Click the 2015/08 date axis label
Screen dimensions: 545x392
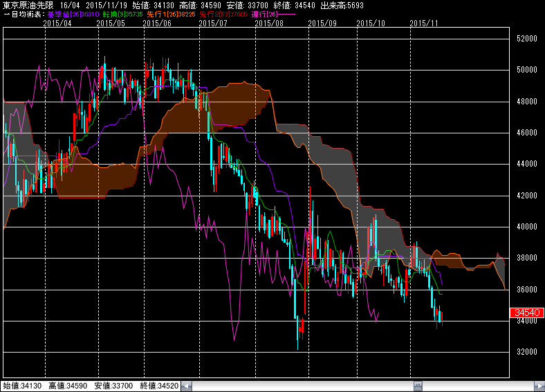point(269,23)
